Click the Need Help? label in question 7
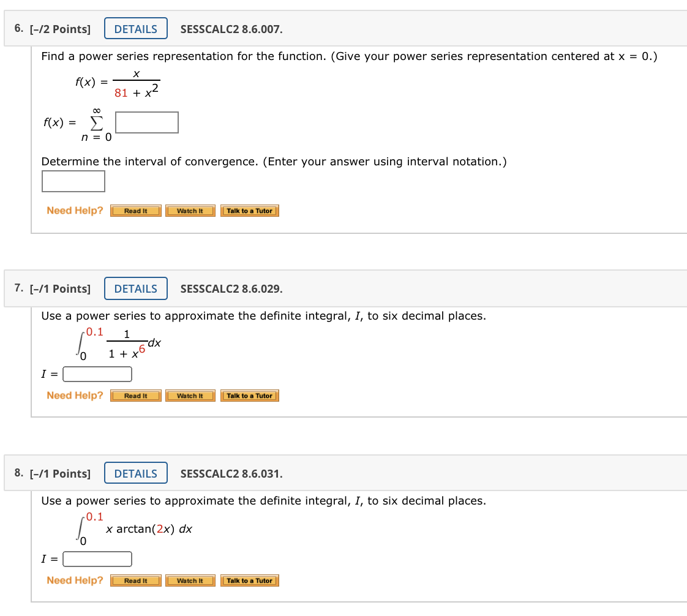 coord(75,395)
